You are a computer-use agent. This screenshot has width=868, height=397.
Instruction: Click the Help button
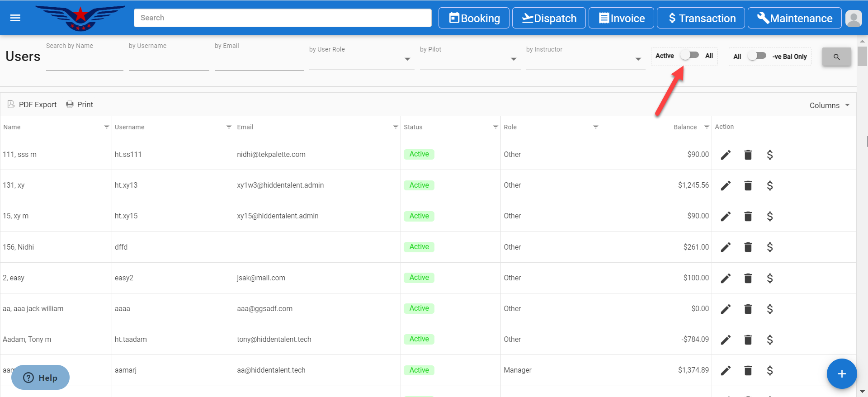[40, 378]
